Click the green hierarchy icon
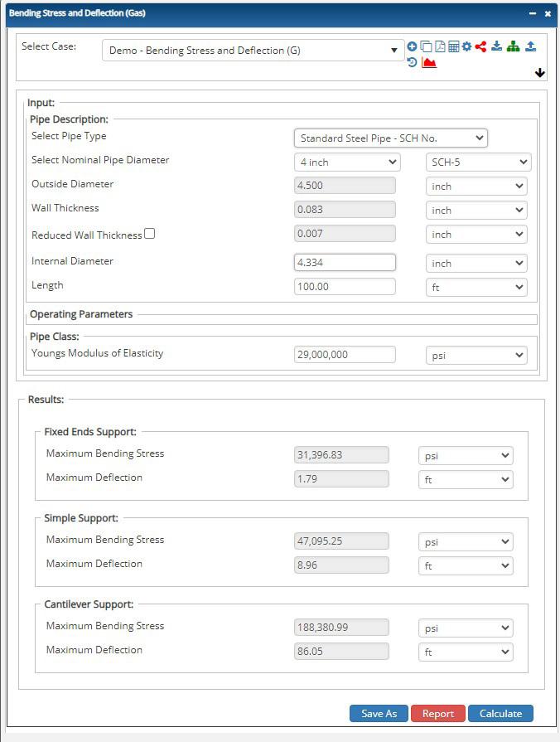560x742 pixels. pyautogui.click(x=513, y=46)
